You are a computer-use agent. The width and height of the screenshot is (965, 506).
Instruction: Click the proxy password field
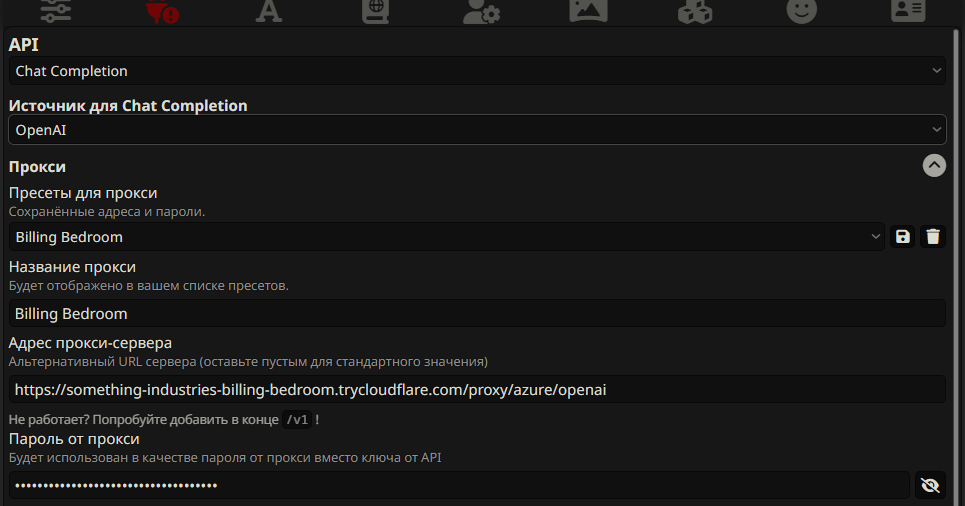click(x=459, y=486)
